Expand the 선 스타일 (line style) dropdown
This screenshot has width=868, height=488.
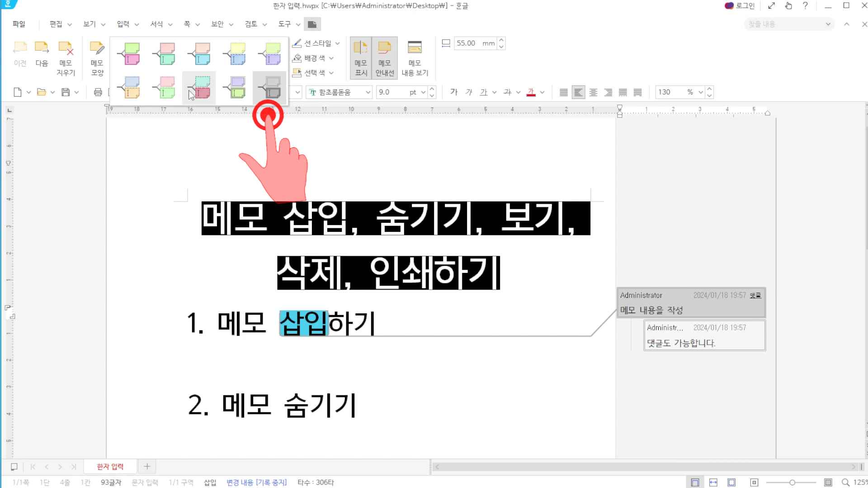pyautogui.click(x=337, y=43)
